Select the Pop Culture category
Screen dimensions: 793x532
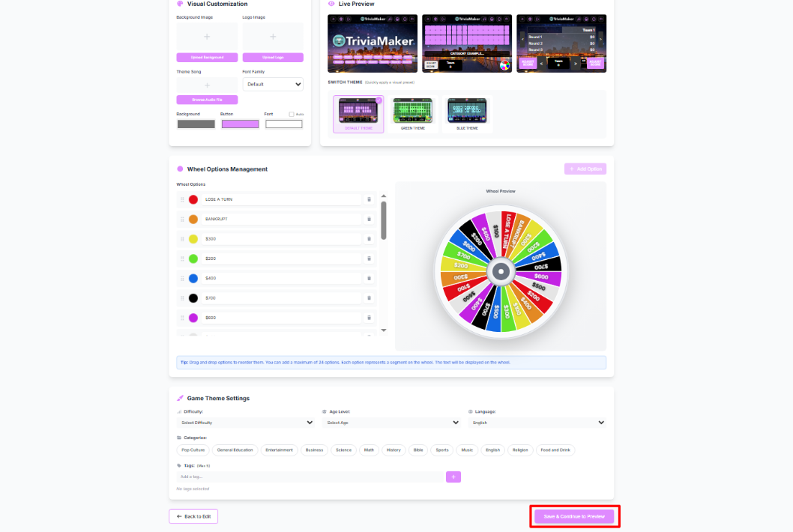coord(193,450)
